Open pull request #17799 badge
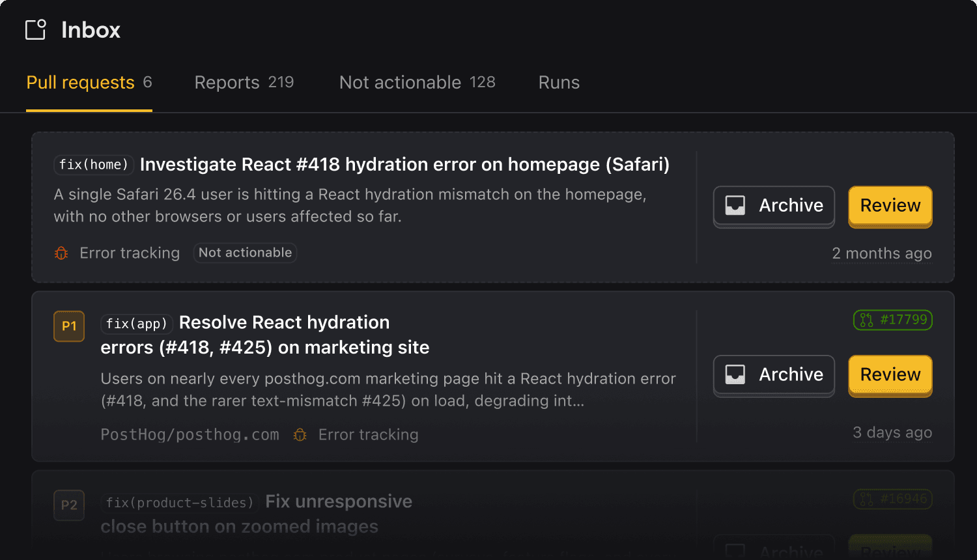This screenshot has width=977, height=560. click(893, 320)
